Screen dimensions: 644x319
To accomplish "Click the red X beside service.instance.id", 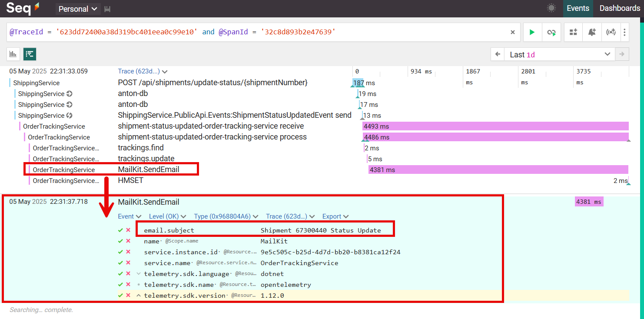I will pos(128,252).
